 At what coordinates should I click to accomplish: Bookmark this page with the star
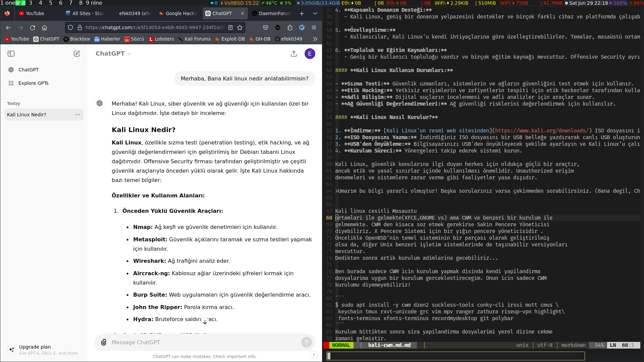[x=240, y=27]
